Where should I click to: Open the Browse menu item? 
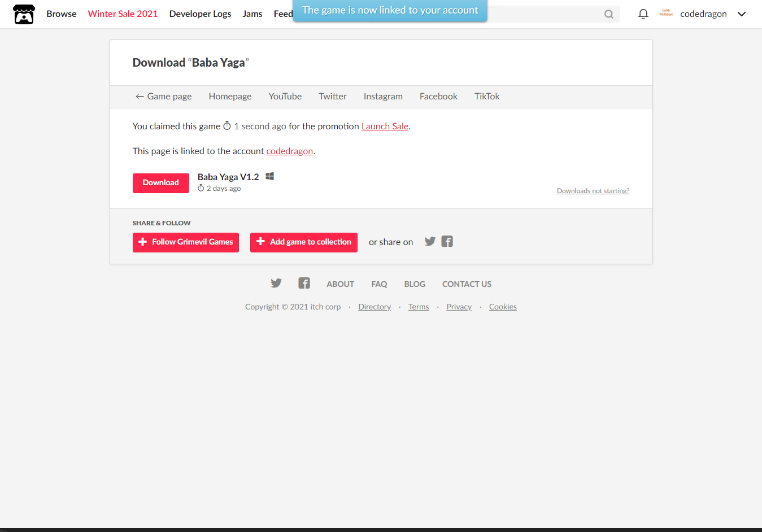pos(62,14)
